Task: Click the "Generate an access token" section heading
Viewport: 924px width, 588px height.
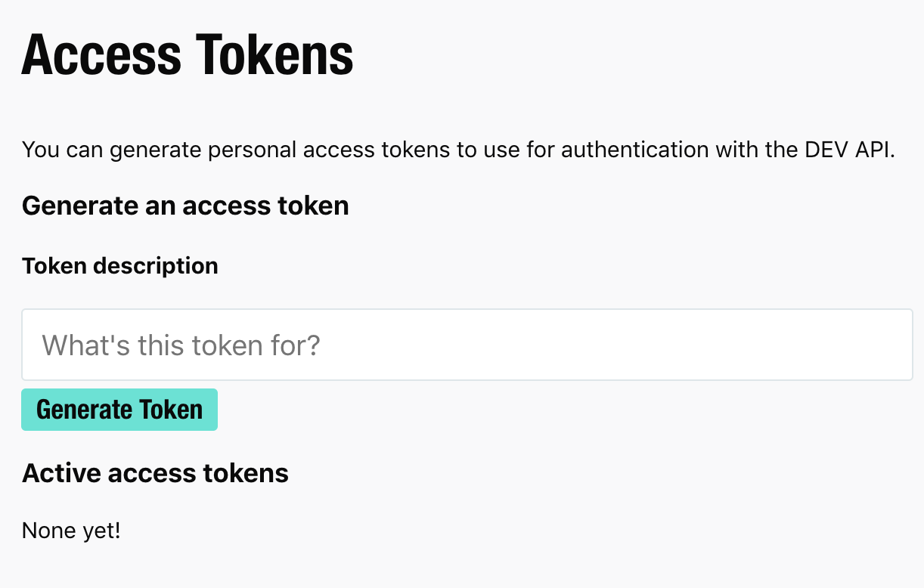Action: (185, 205)
